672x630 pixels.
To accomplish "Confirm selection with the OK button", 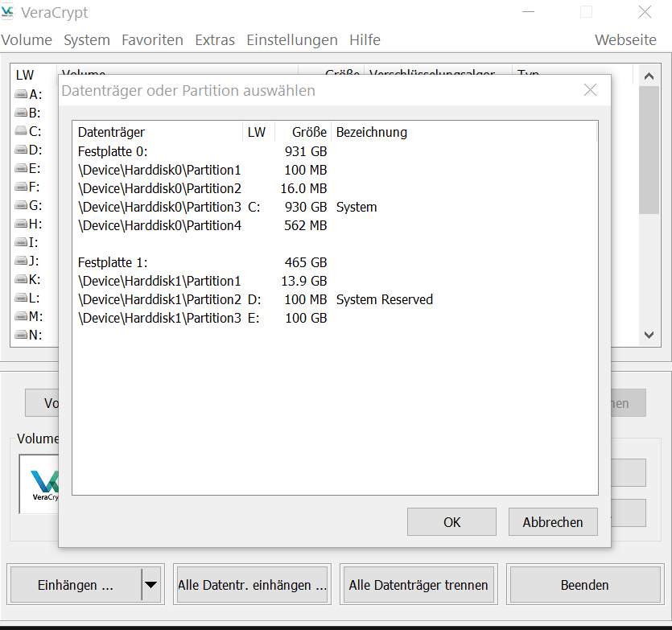I will pyautogui.click(x=451, y=522).
